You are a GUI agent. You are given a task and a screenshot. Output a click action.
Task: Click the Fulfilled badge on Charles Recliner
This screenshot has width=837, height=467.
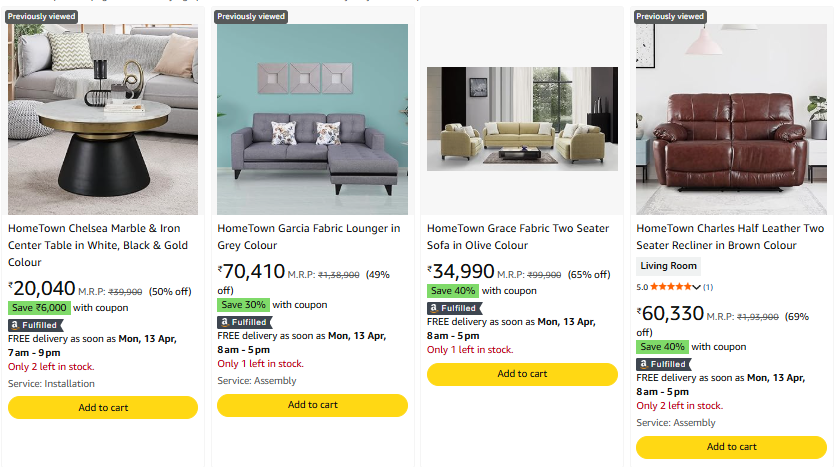663,364
